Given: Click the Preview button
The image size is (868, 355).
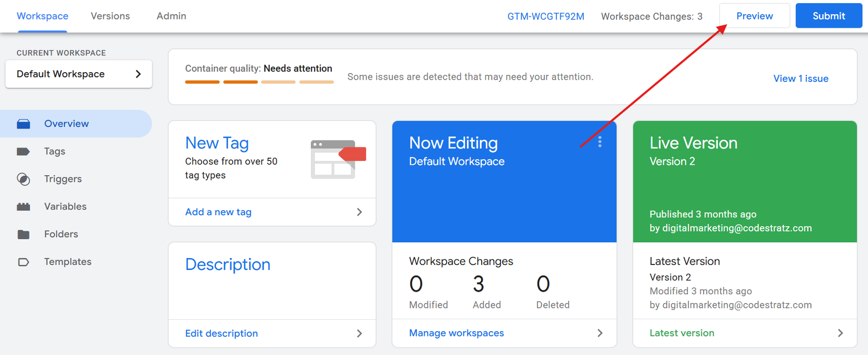Looking at the screenshot, I should click(755, 16).
